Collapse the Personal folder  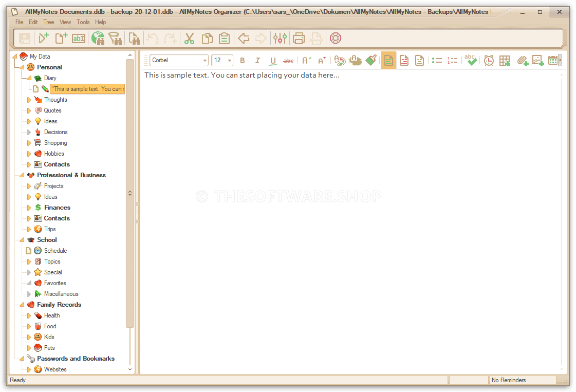point(22,67)
